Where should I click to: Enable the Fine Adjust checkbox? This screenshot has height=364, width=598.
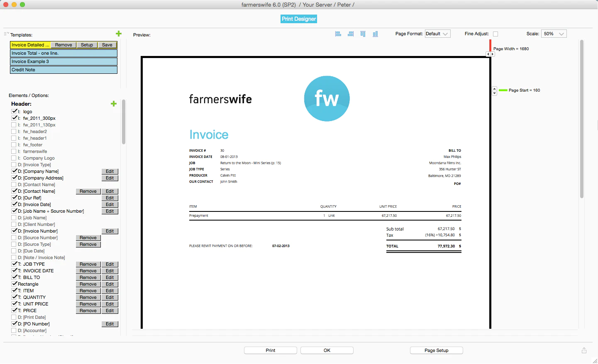click(x=495, y=34)
